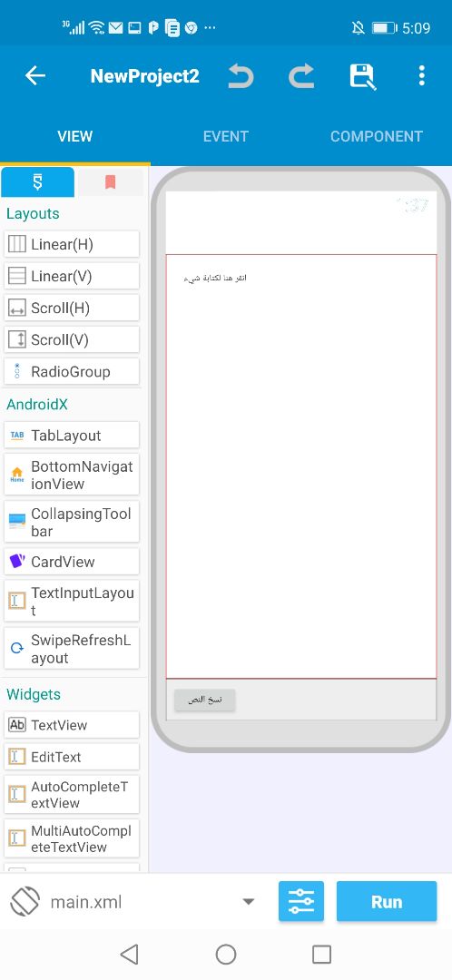This screenshot has height=980, width=452.
Task: Select the Arabic copy text button in preview
Action: click(x=204, y=700)
